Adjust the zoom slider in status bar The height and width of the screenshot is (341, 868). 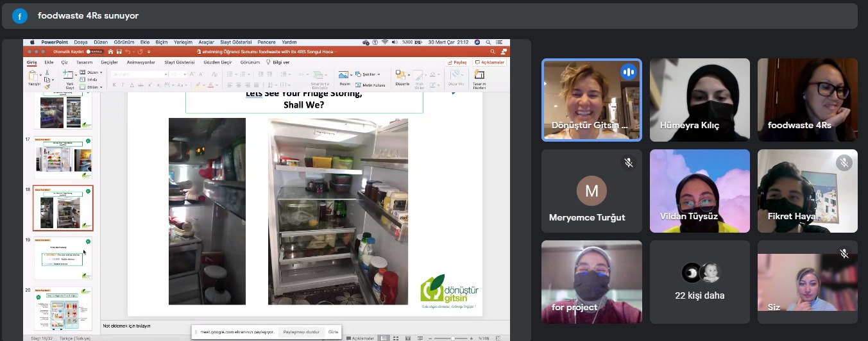pyautogui.click(x=453, y=338)
